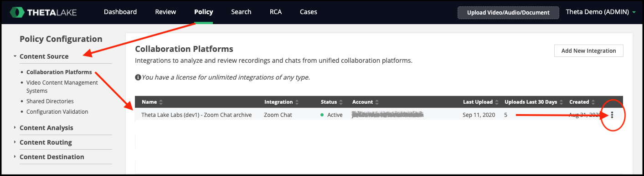Click Upload Video/Audio/Document button
This screenshot has height=176, width=644.
point(508,12)
